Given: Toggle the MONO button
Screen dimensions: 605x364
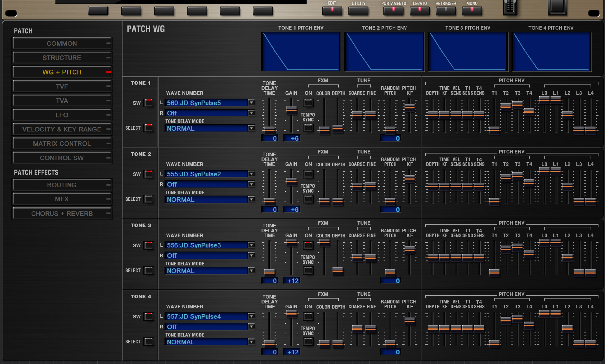Looking at the screenshot, I should click(x=472, y=11).
